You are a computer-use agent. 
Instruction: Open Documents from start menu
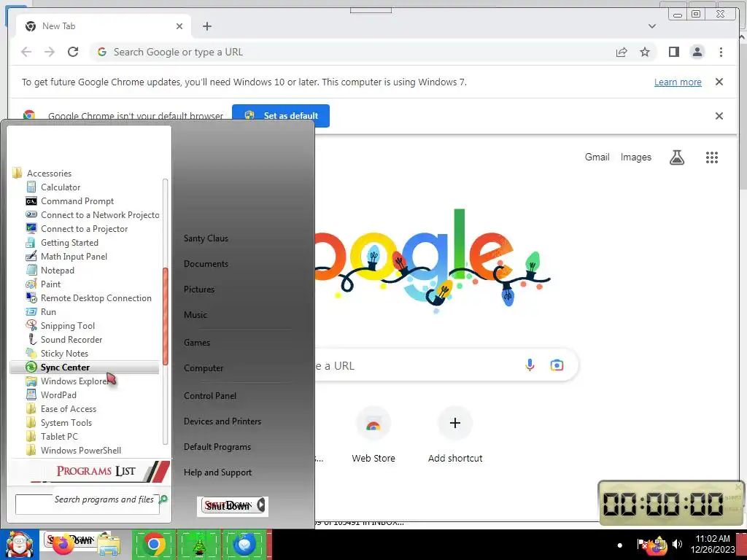[206, 264]
